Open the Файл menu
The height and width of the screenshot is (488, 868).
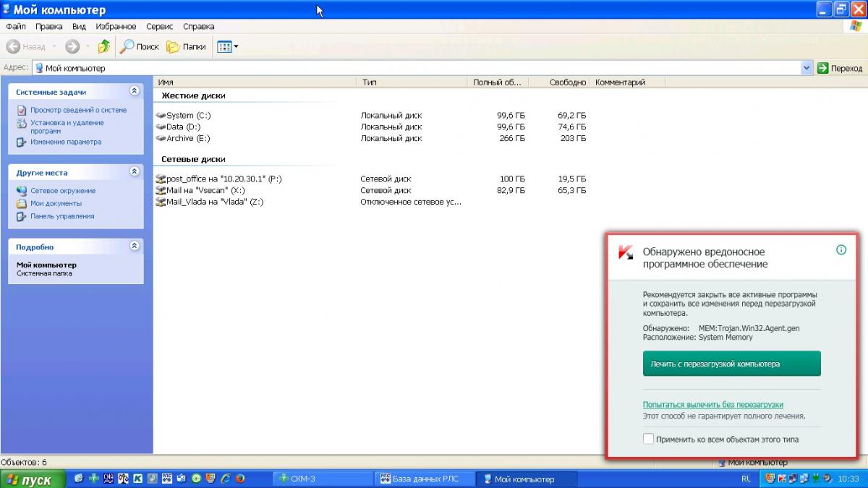(x=16, y=27)
